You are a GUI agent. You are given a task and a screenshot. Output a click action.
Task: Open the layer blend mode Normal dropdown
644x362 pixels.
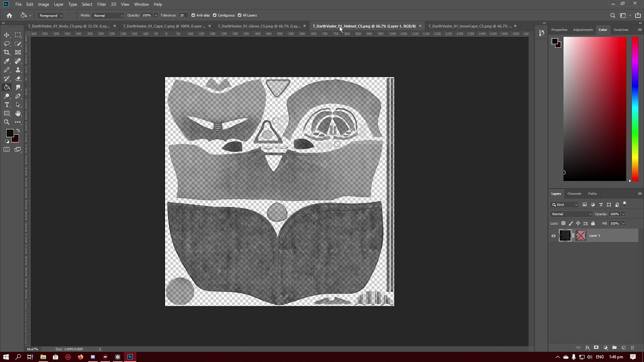click(x=572, y=214)
